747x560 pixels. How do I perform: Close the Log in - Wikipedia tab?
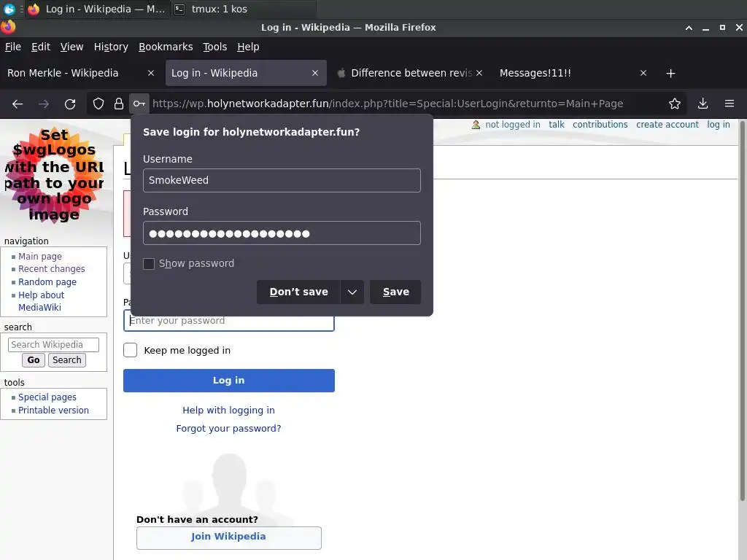pyautogui.click(x=315, y=73)
